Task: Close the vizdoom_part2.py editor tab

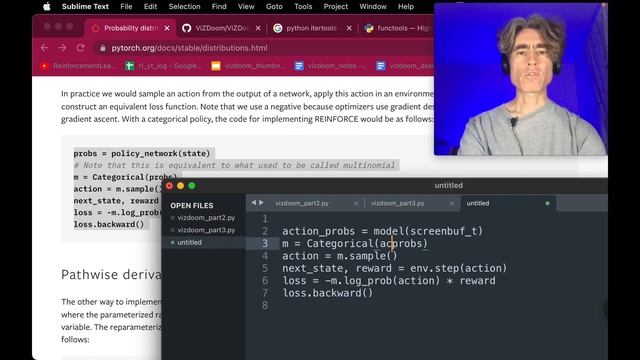Action: pyautogui.click(x=356, y=203)
